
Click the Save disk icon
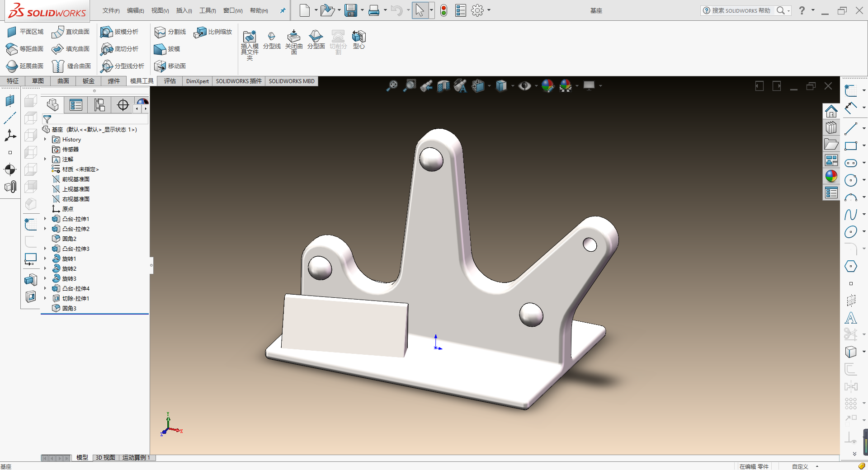click(x=351, y=10)
